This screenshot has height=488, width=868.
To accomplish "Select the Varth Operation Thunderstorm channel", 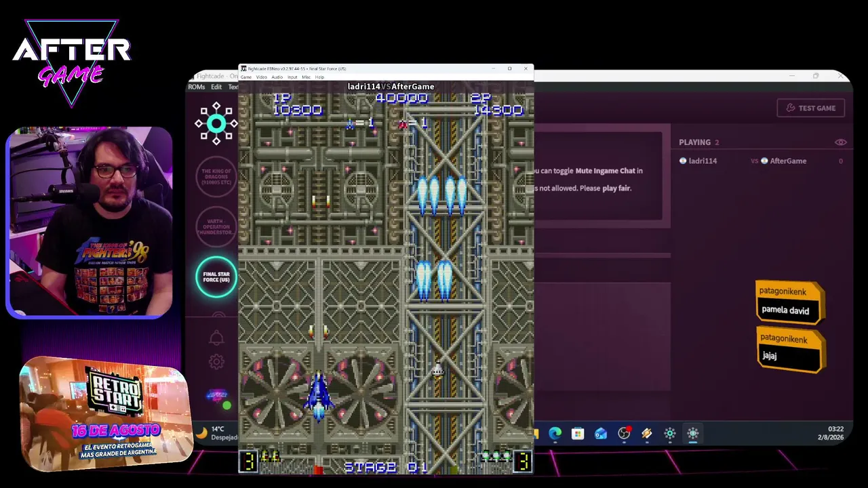I will tap(216, 227).
